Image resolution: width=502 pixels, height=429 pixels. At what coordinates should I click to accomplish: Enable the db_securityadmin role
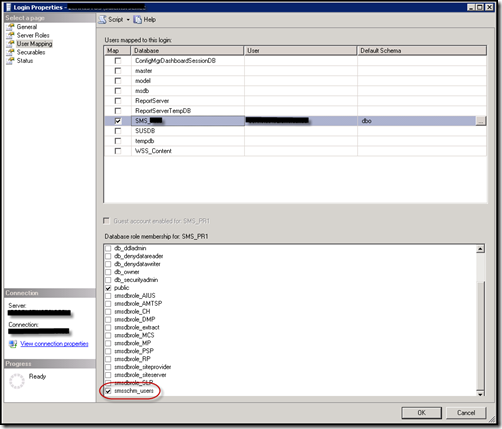point(108,280)
